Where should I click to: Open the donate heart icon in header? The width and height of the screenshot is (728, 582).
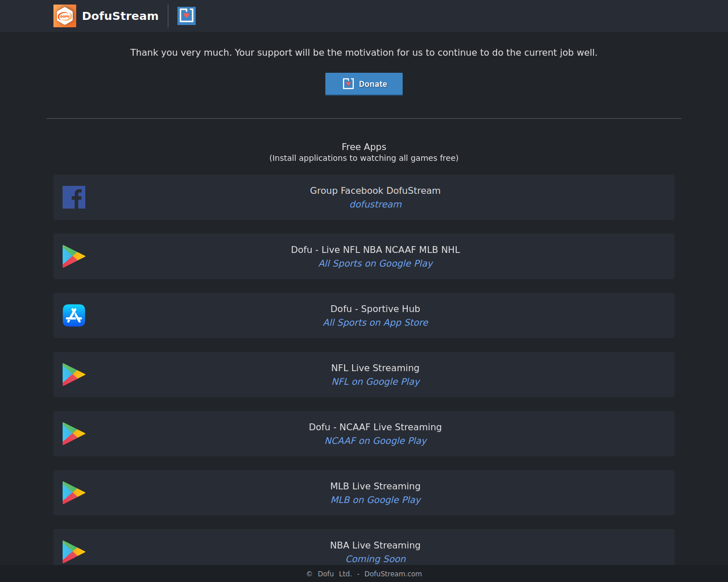pyautogui.click(x=187, y=16)
